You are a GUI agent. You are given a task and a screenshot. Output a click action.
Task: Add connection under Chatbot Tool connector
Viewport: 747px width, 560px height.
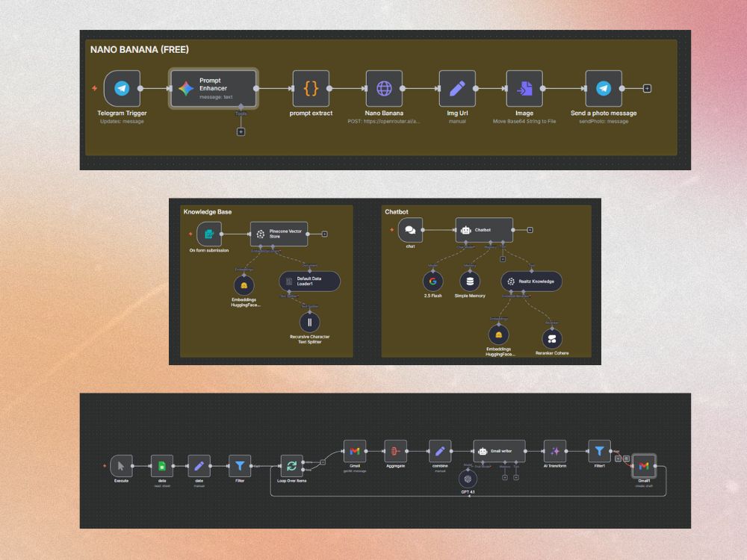(503, 259)
